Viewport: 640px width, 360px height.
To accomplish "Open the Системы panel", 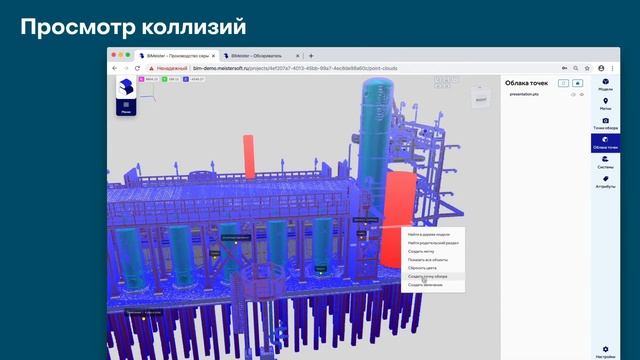I will coord(605,162).
